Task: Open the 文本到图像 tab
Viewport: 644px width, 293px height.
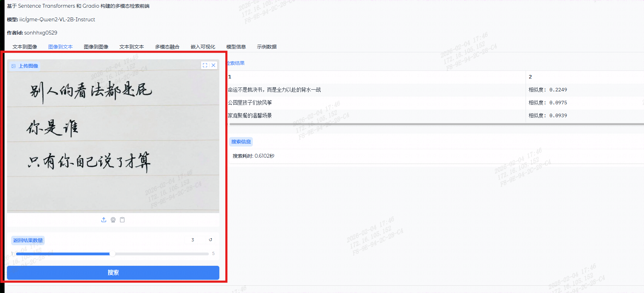Action: point(25,47)
